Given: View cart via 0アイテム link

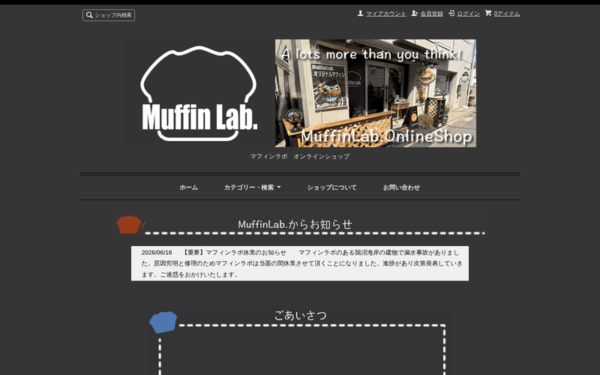Looking at the screenshot, I should click(507, 14).
